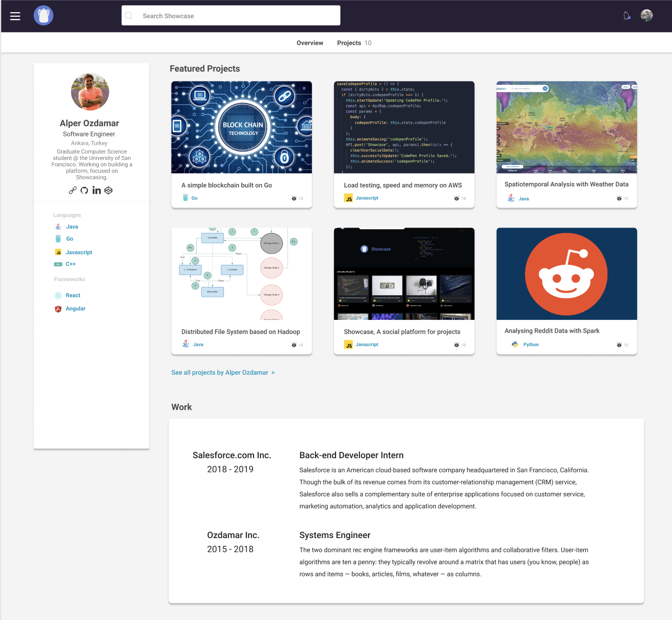The image size is (672, 620).
Task: Click Alper Ozdamar's profile photo
Action: [90, 92]
